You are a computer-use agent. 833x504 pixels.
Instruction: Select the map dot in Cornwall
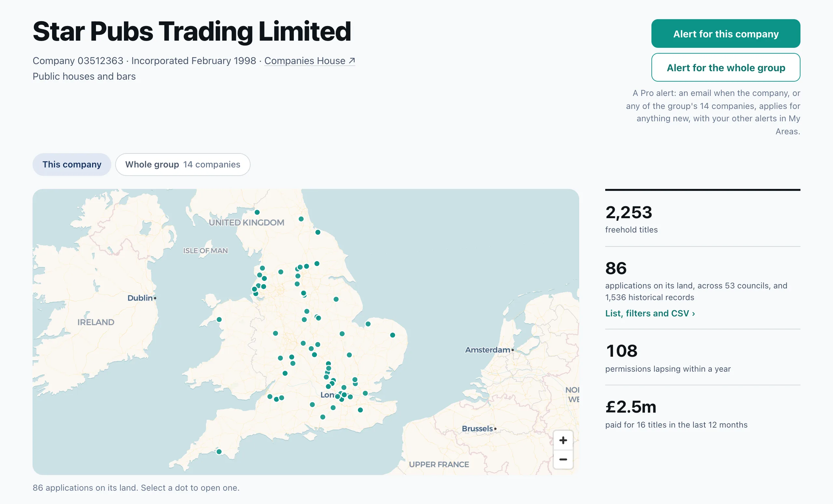click(219, 452)
